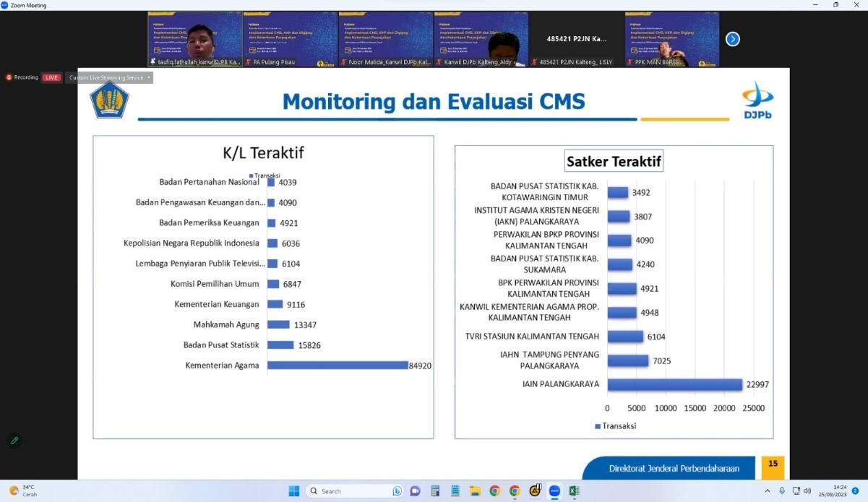This screenshot has width=868, height=502.
Task: Select 485421 P2JN Kalteng participant tile
Action: click(x=576, y=39)
